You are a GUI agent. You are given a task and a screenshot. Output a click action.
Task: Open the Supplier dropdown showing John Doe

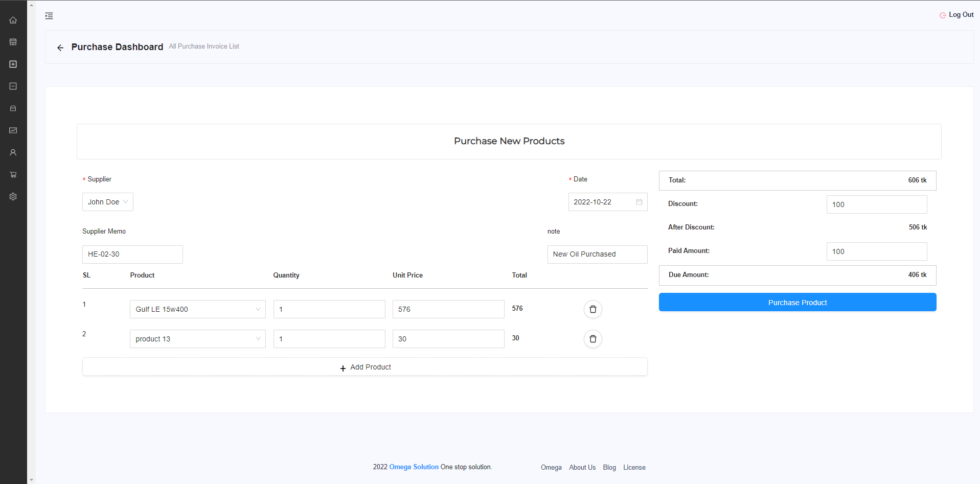(x=107, y=202)
